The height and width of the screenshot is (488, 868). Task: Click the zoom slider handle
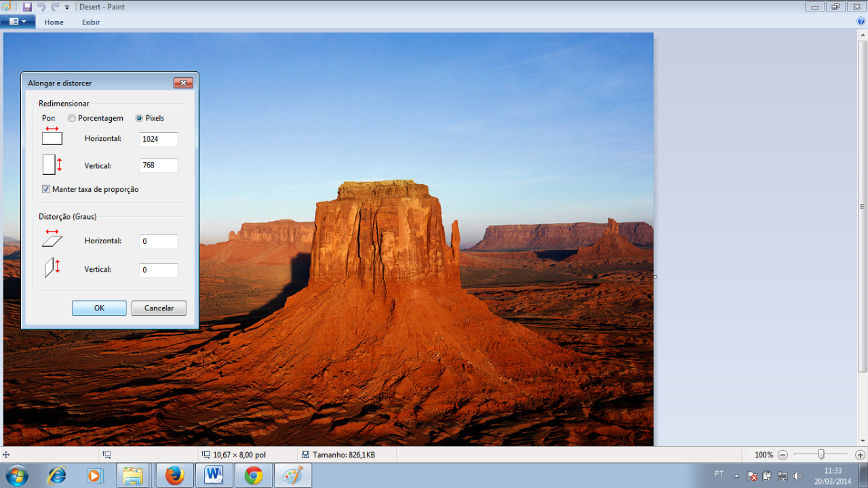(x=821, y=454)
